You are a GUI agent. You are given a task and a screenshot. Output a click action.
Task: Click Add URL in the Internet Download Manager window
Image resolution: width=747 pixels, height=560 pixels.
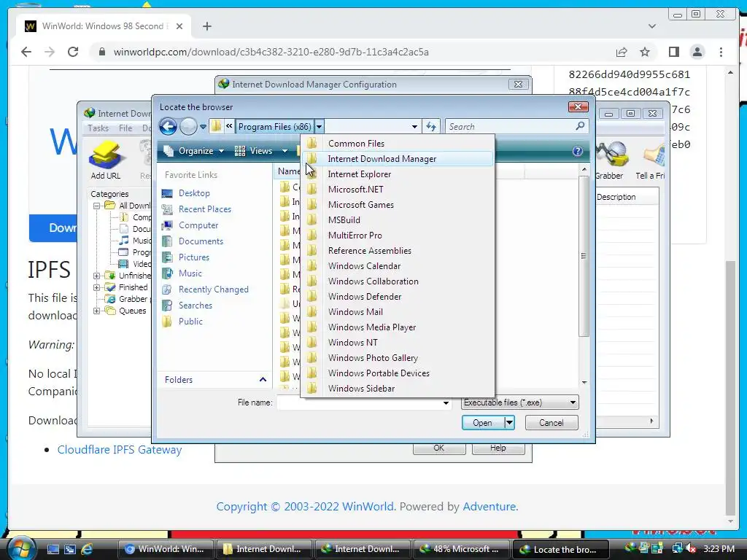[x=106, y=160]
